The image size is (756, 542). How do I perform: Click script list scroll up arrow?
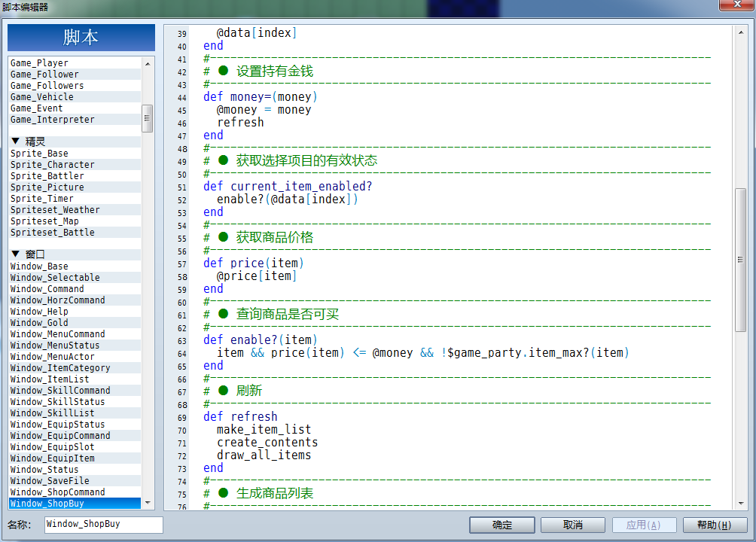click(148, 64)
